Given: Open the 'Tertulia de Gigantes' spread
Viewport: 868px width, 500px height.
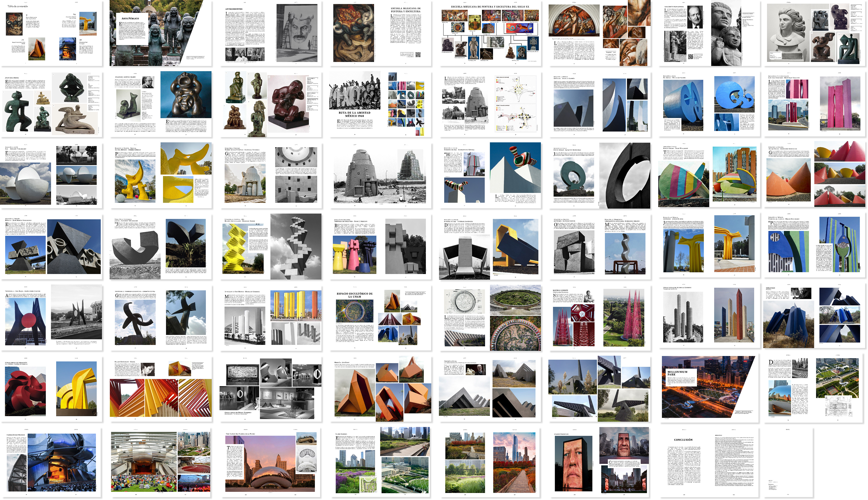Looking at the screenshot, I should click(381, 247).
